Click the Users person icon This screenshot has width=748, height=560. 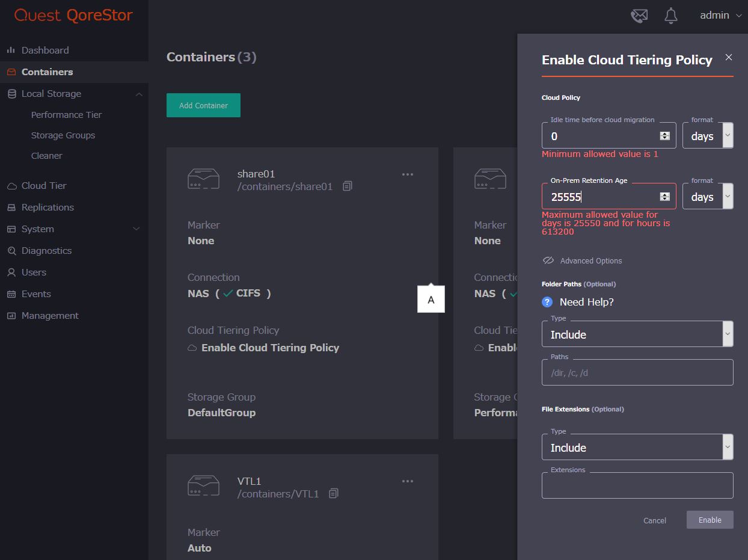pyautogui.click(x=11, y=272)
